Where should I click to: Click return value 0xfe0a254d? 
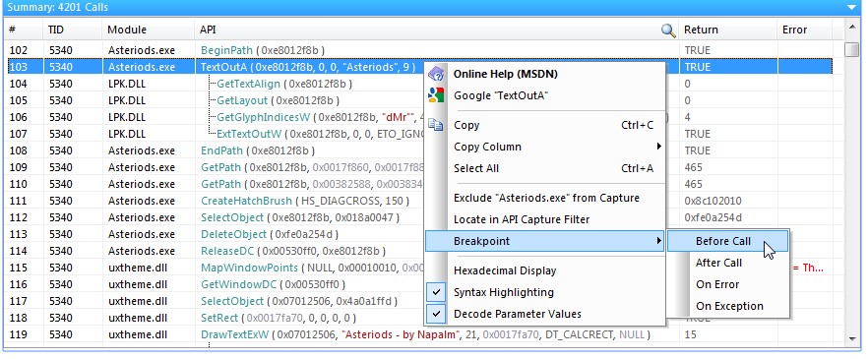(x=713, y=217)
